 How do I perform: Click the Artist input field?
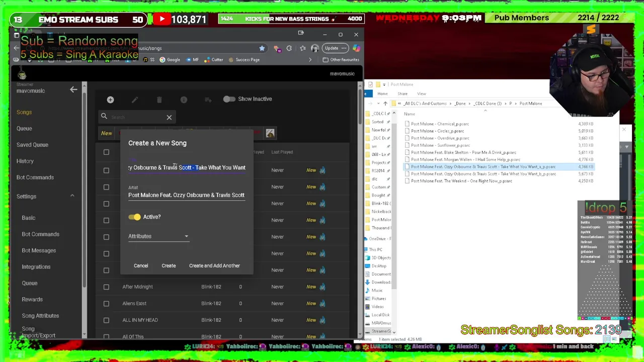[x=187, y=195]
